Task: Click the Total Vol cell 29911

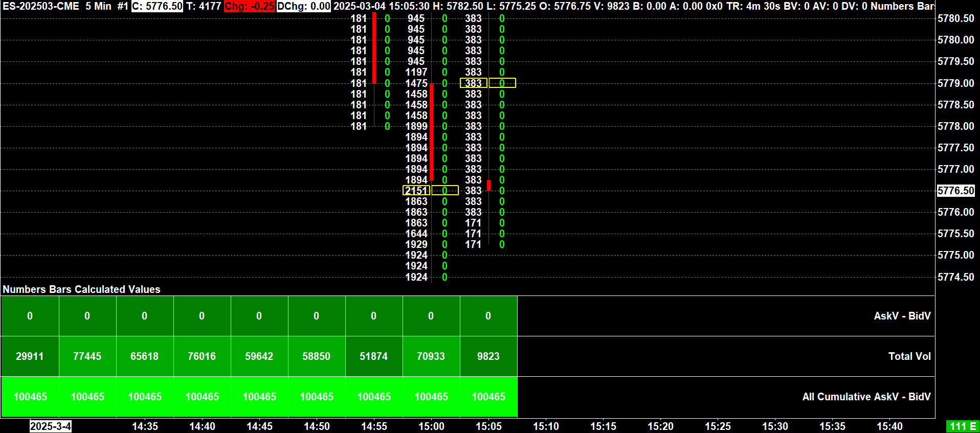Action: pos(30,356)
